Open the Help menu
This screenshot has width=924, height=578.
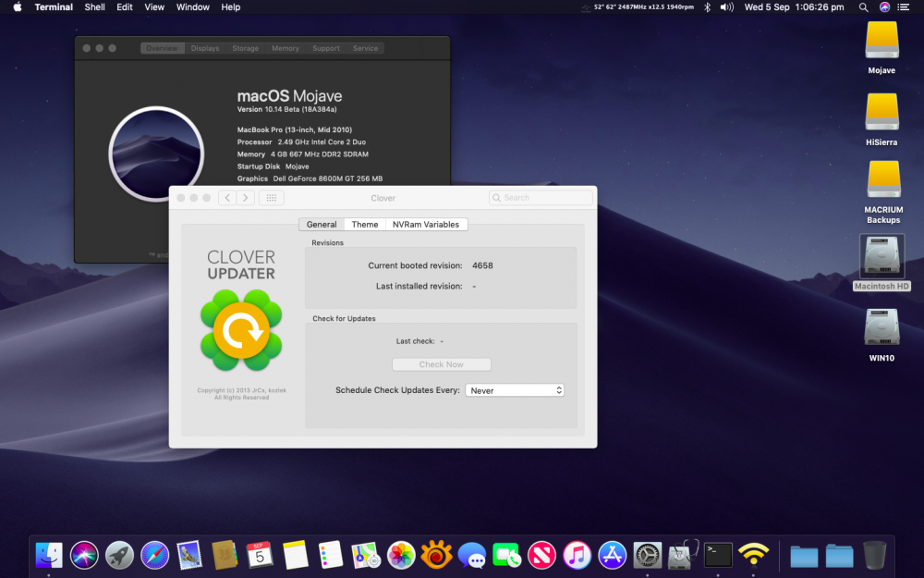tap(230, 7)
